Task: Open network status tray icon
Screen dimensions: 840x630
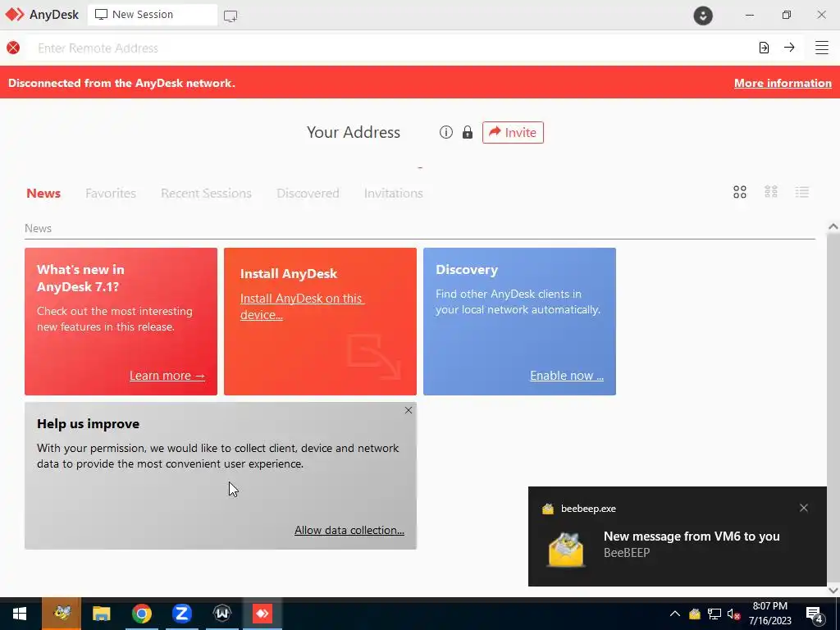Action: coord(714,614)
